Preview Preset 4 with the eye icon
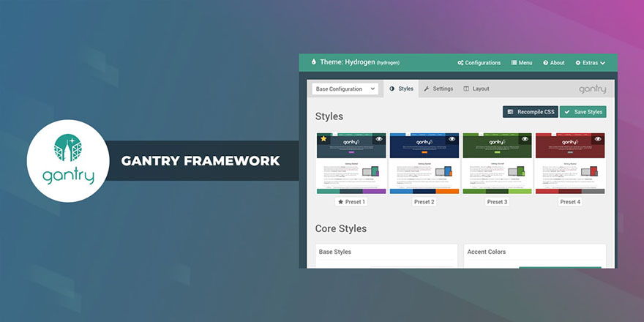Image resolution: width=644 pixels, height=322 pixels. click(598, 139)
